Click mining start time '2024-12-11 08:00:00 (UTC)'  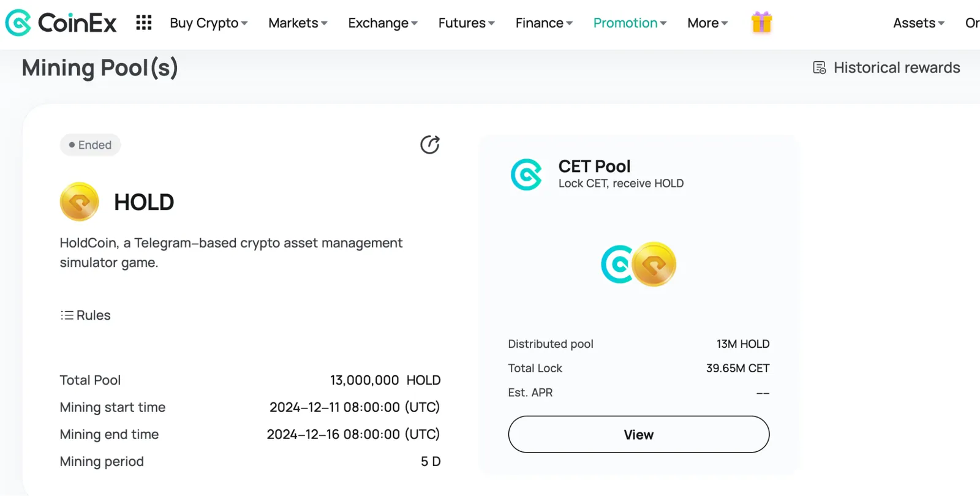355,407
